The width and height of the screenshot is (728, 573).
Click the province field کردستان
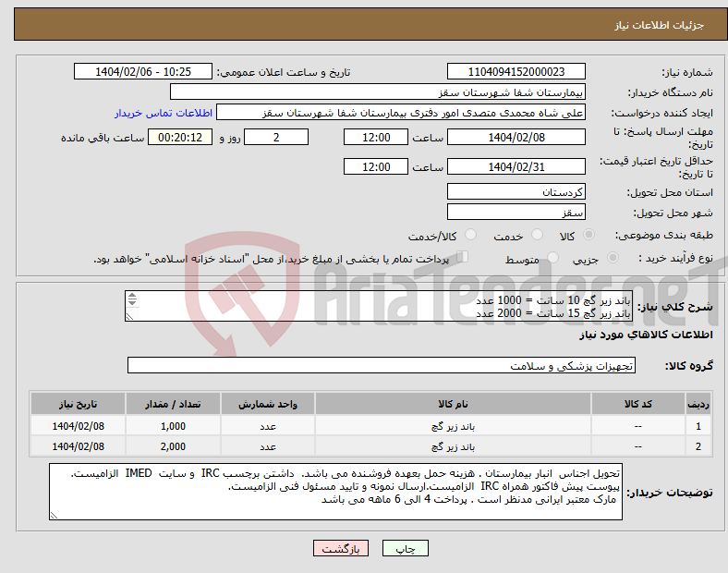click(516, 192)
